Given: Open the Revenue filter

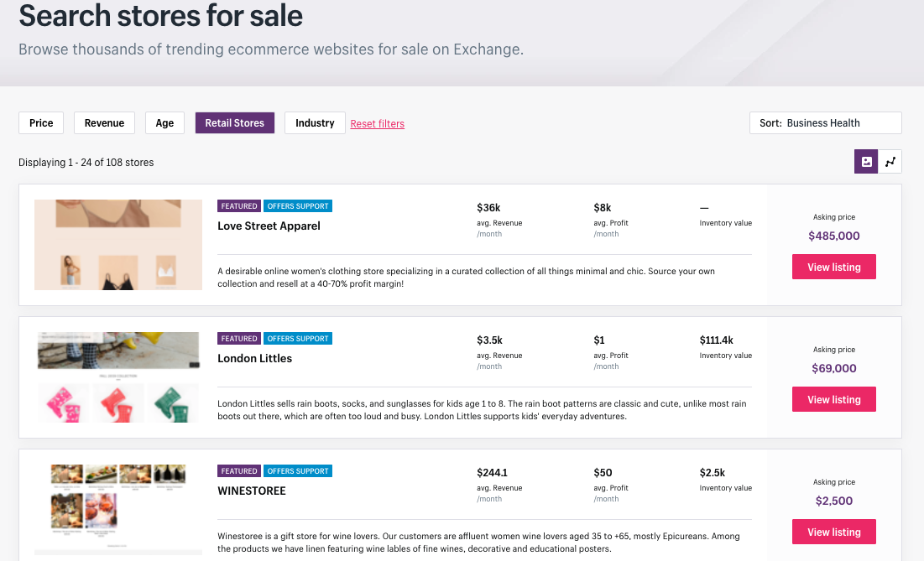Looking at the screenshot, I should [104, 122].
